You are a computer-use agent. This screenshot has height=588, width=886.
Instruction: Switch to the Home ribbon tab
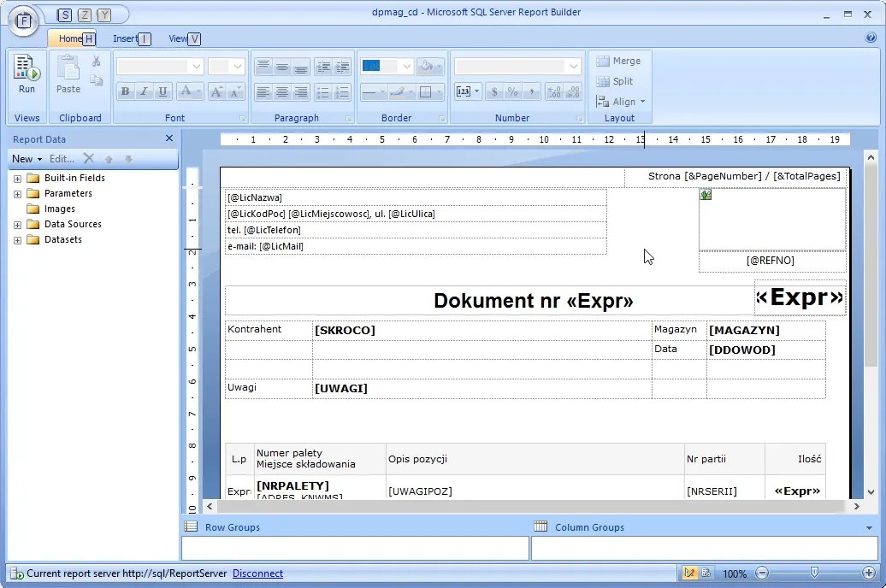pyautogui.click(x=71, y=38)
